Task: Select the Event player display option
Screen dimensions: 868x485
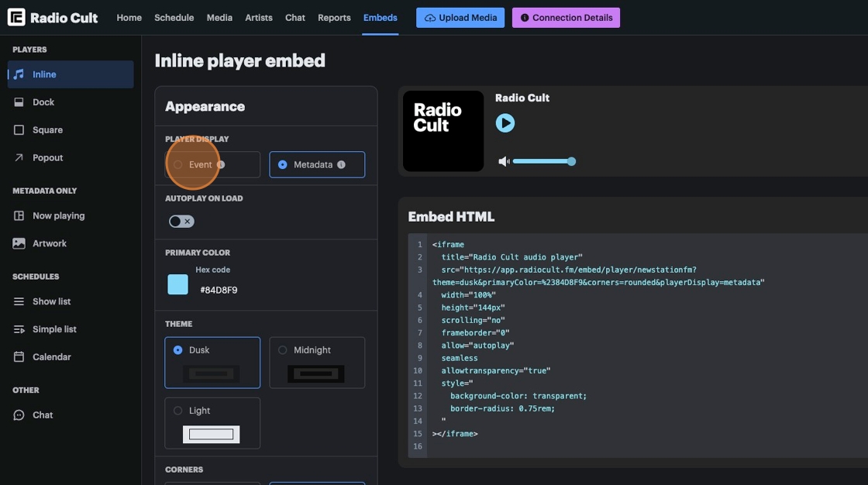Action: [x=212, y=164]
